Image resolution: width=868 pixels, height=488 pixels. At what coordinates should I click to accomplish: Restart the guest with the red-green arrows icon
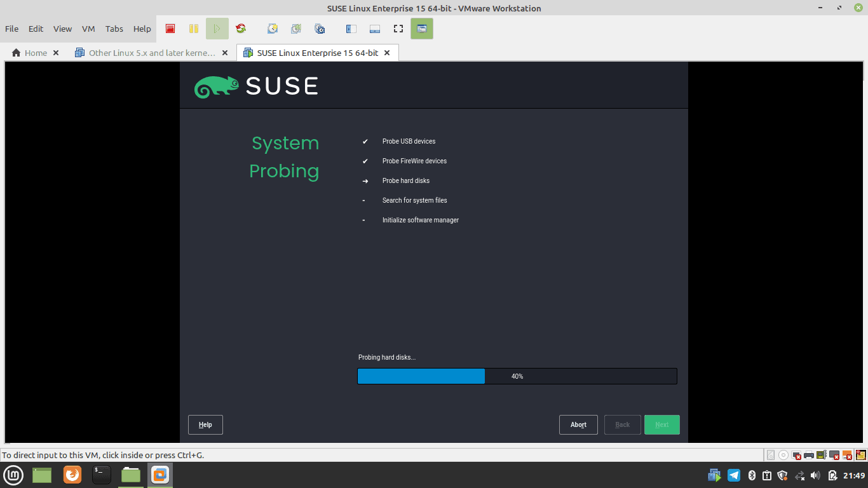point(241,29)
